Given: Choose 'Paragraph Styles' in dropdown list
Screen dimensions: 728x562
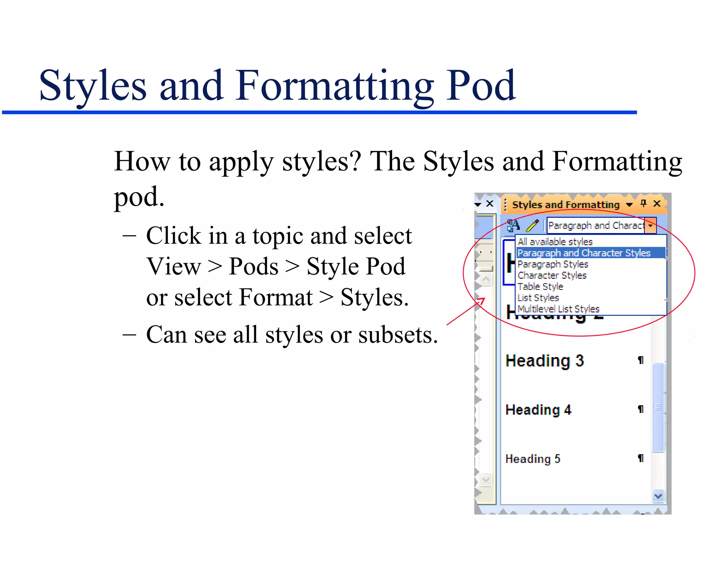Looking at the screenshot, I should pos(553,264).
